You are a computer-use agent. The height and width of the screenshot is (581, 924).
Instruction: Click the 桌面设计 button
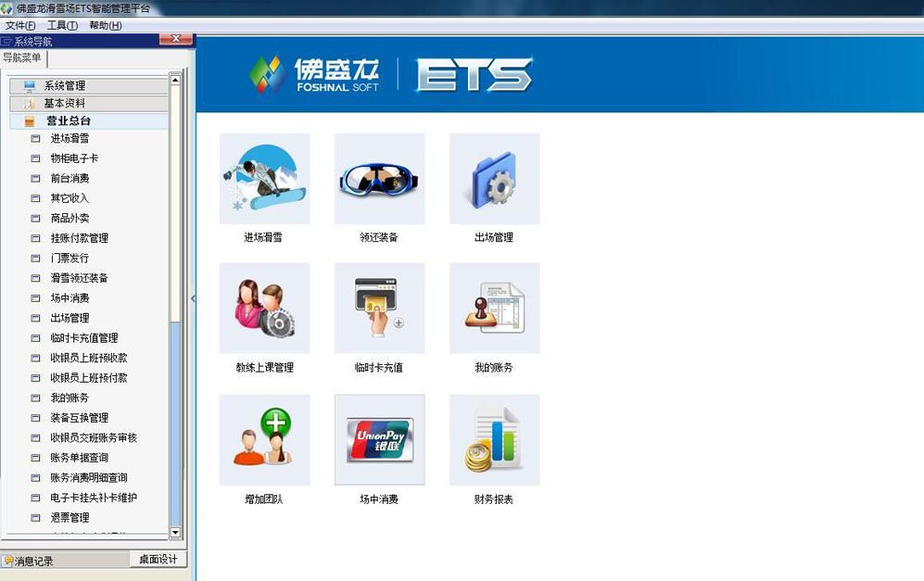point(158,560)
